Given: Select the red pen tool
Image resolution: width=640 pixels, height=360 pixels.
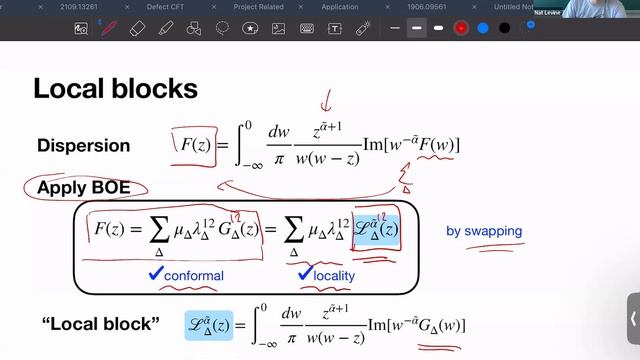Looking at the screenshot, I should coord(109,29).
